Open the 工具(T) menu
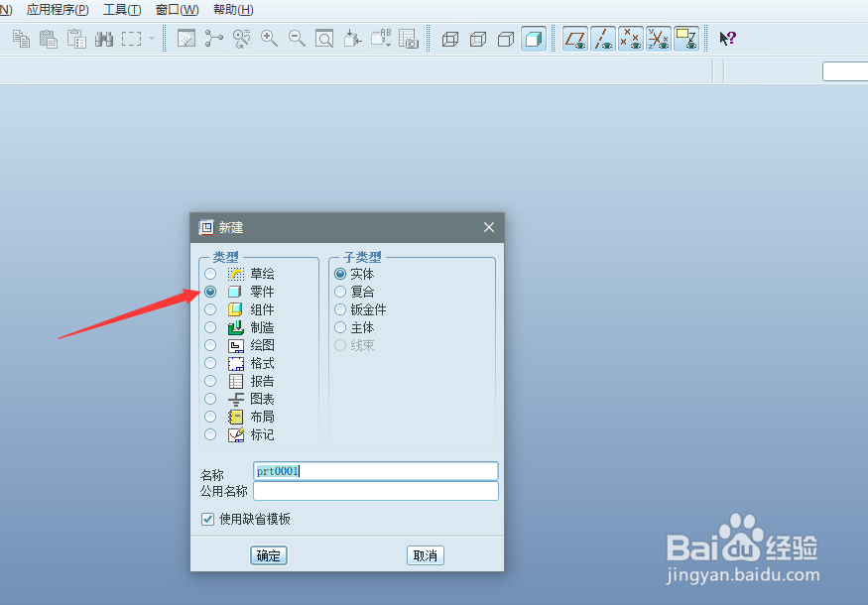Image resolution: width=868 pixels, height=605 pixels. pyautogui.click(x=122, y=10)
